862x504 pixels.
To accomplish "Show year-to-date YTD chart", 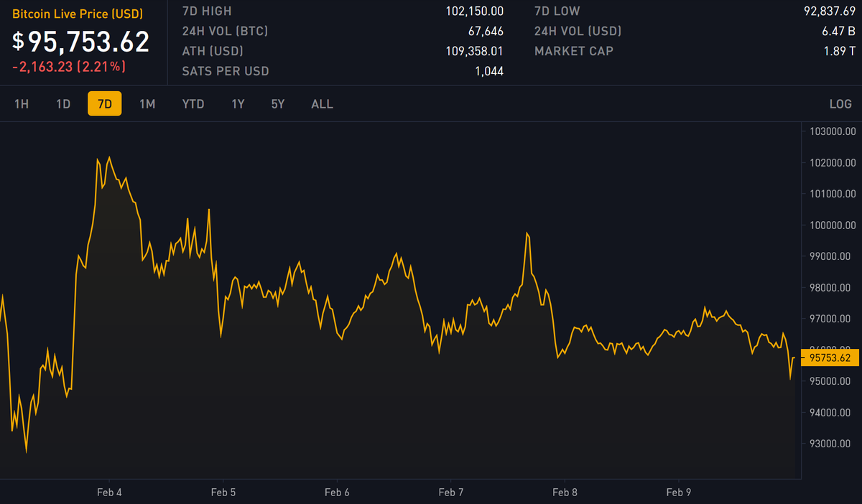I will pyautogui.click(x=193, y=104).
